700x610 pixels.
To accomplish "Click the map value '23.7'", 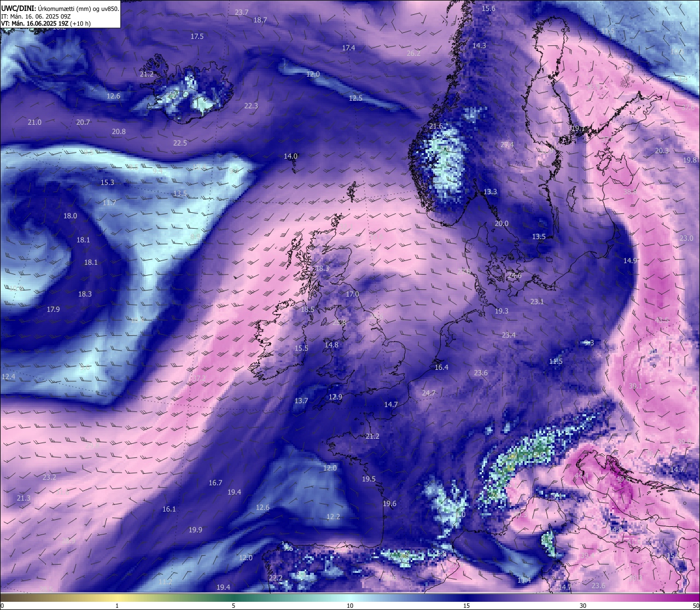I will coord(241,12).
